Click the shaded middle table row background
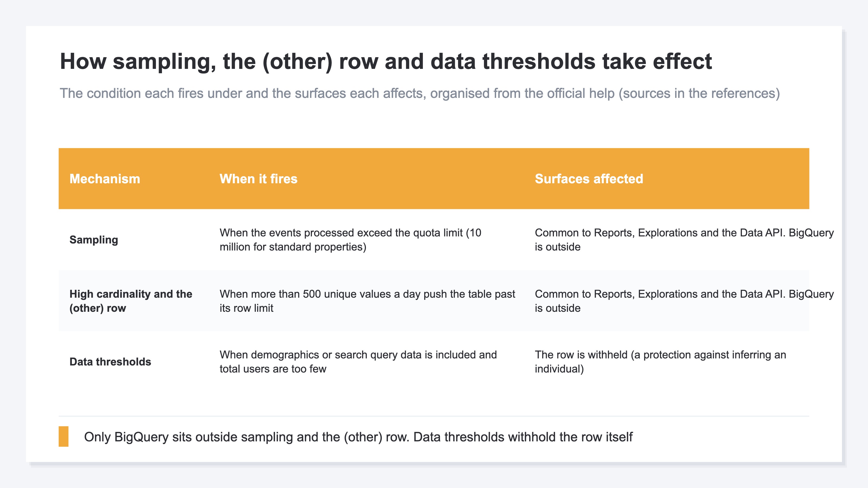 (434, 301)
